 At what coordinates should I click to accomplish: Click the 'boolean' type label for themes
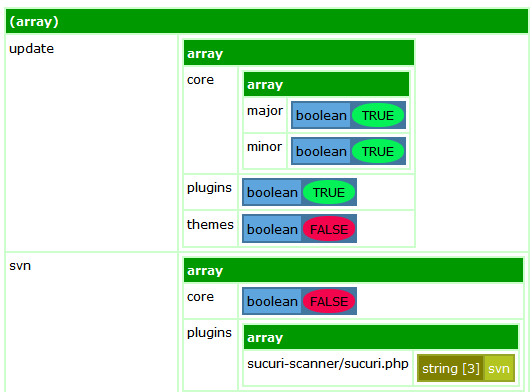coord(272,229)
